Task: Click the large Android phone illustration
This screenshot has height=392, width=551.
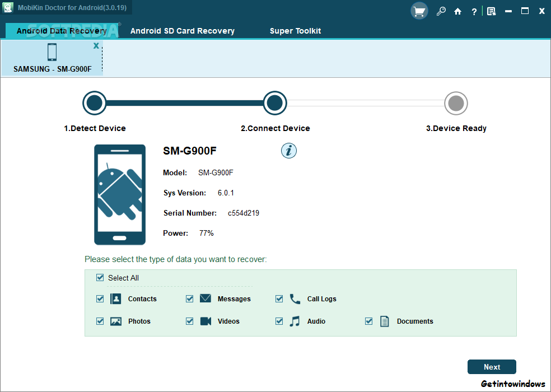Action: coord(120,194)
